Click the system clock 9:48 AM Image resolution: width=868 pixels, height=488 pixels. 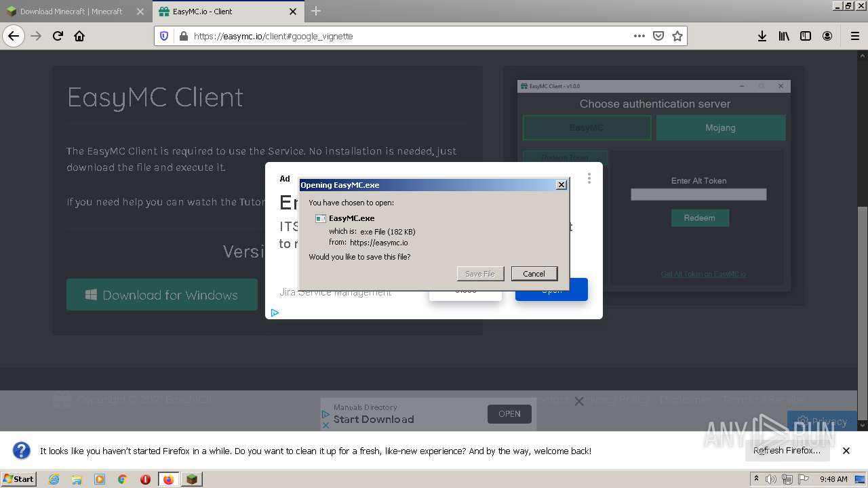click(833, 479)
